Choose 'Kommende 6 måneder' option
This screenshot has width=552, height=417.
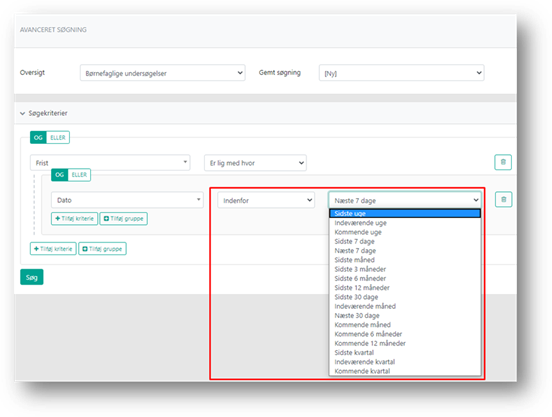[405, 334]
